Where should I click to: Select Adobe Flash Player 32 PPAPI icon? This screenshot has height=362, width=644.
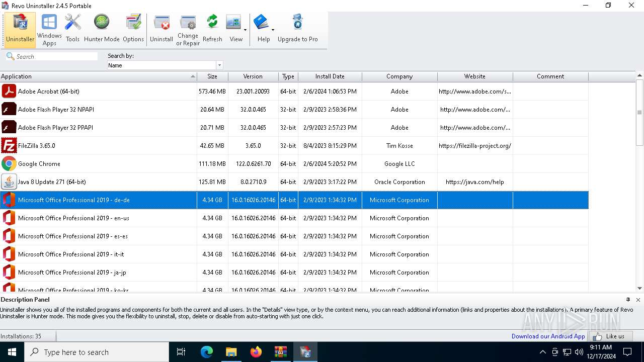(x=9, y=127)
